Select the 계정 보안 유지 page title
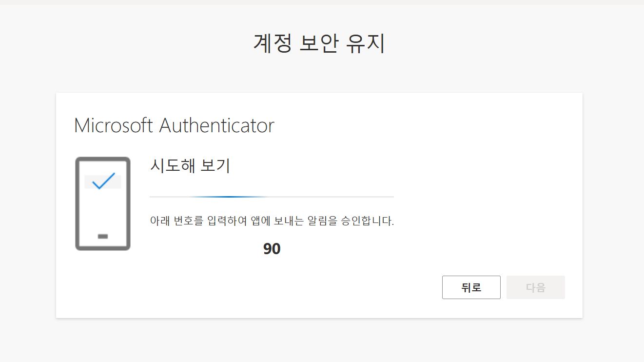The width and height of the screenshot is (644, 362). click(x=321, y=43)
